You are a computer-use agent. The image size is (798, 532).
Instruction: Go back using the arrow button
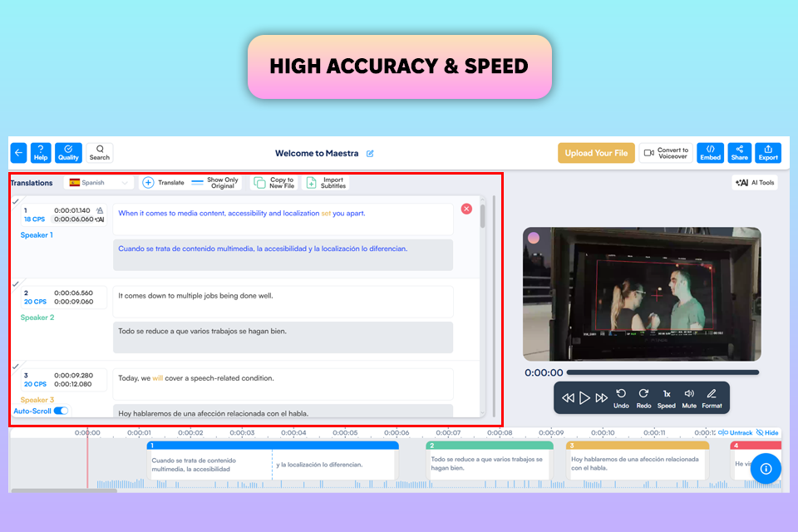point(18,153)
